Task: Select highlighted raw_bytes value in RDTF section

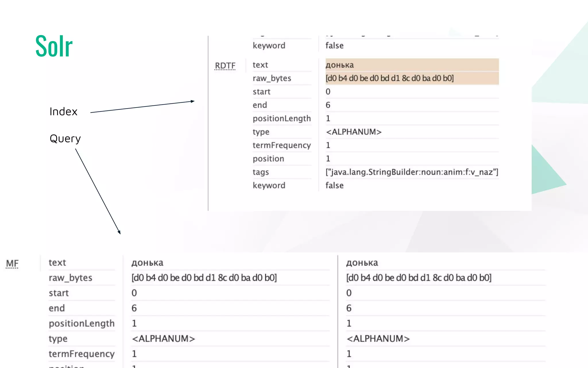Action: click(x=390, y=78)
